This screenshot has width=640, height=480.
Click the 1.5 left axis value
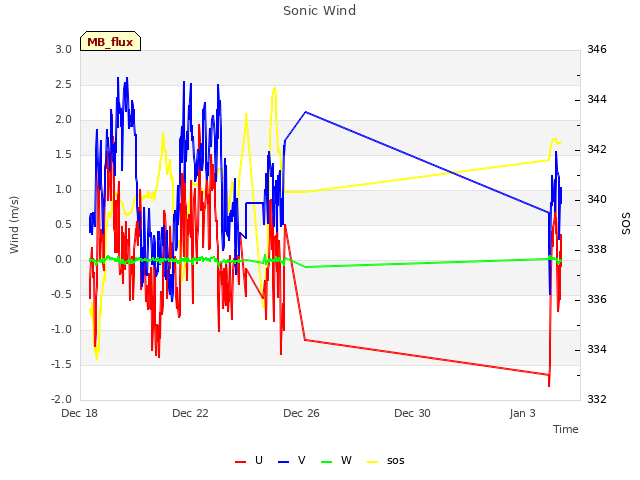64,155
